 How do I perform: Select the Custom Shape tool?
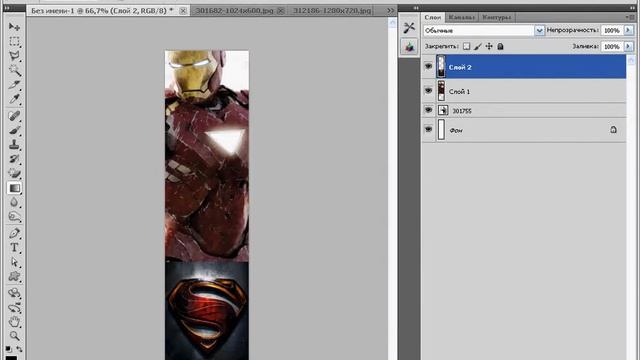tap(14, 276)
